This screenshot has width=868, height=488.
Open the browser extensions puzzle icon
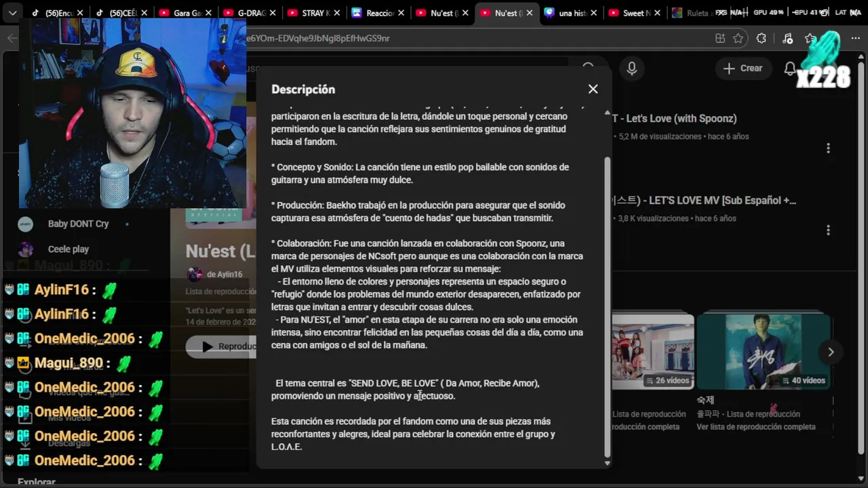[762, 39]
